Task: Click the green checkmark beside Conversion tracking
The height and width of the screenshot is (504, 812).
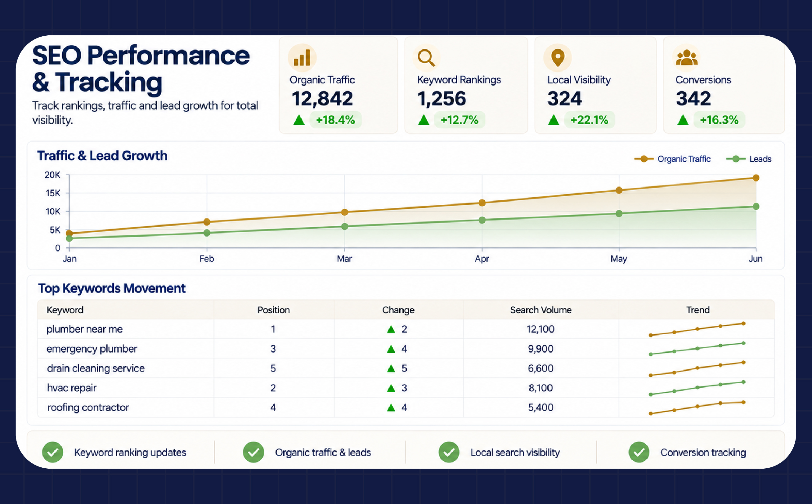Action: pos(639,452)
